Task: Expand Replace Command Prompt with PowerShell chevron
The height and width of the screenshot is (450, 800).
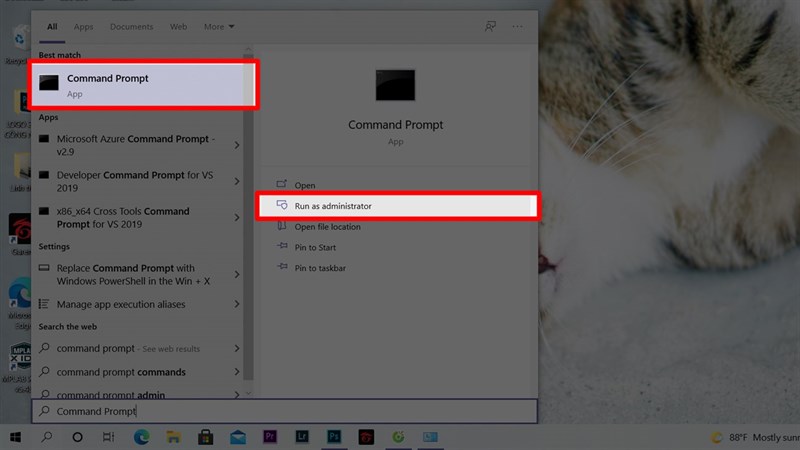Action: 237,274
